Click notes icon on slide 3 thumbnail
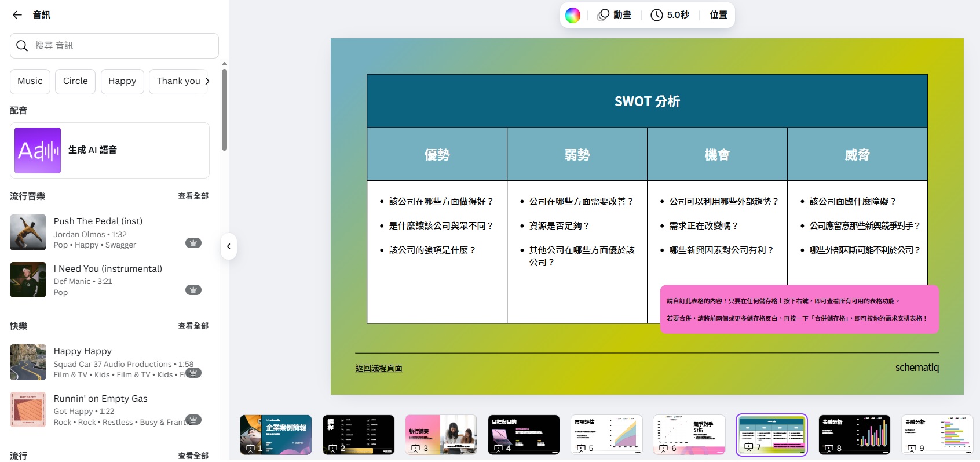The height and width of the screenshot is (462, 980). coord(415,448)
